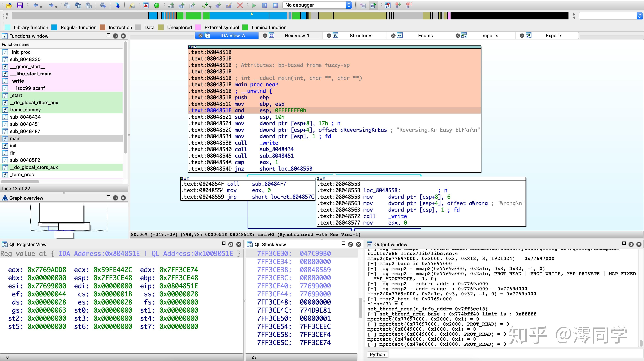The image size is (644, 361).
Task: Switch to the Imports tab
Action: tap(489, 35)
